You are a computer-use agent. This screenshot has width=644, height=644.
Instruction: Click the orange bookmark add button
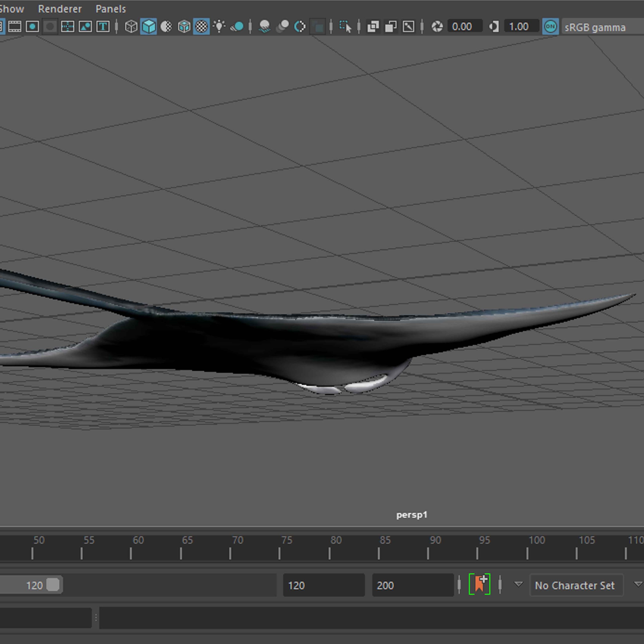(x=479, y=584)
